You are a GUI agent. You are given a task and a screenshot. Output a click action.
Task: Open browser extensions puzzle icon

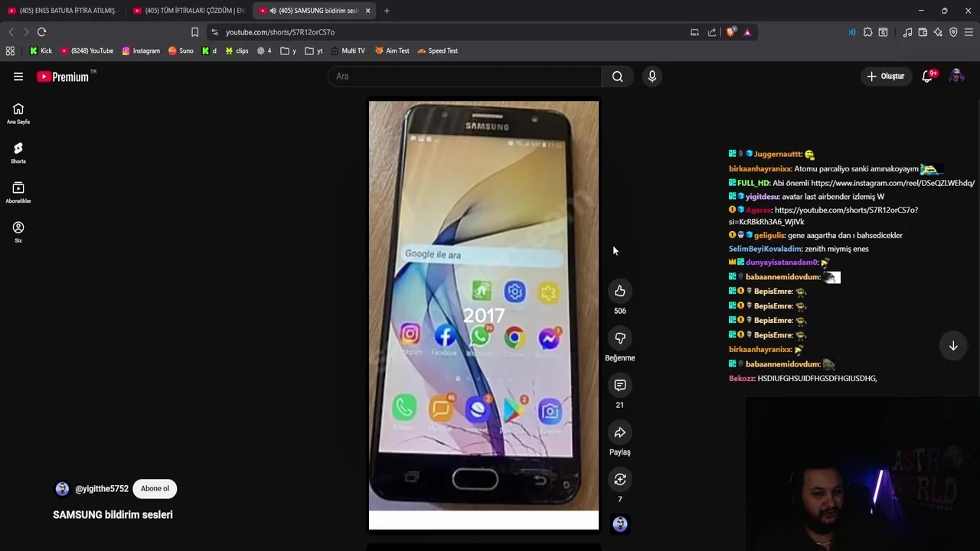click(867, 32)
